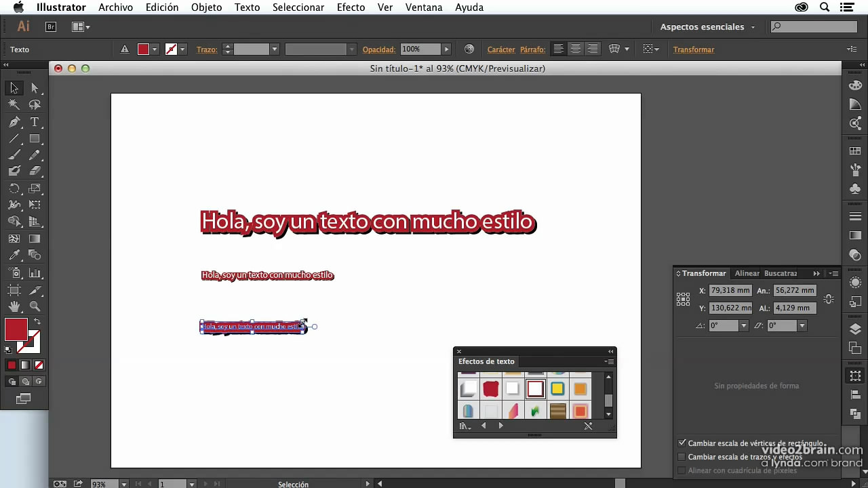Select the Magic Wand tool
Image resolution: width=868 pixels, height=488 pixels.
[14, 105]
